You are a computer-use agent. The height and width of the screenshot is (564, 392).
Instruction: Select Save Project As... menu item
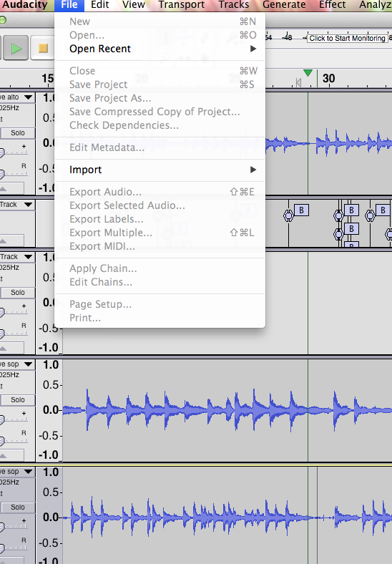(160, 98)
